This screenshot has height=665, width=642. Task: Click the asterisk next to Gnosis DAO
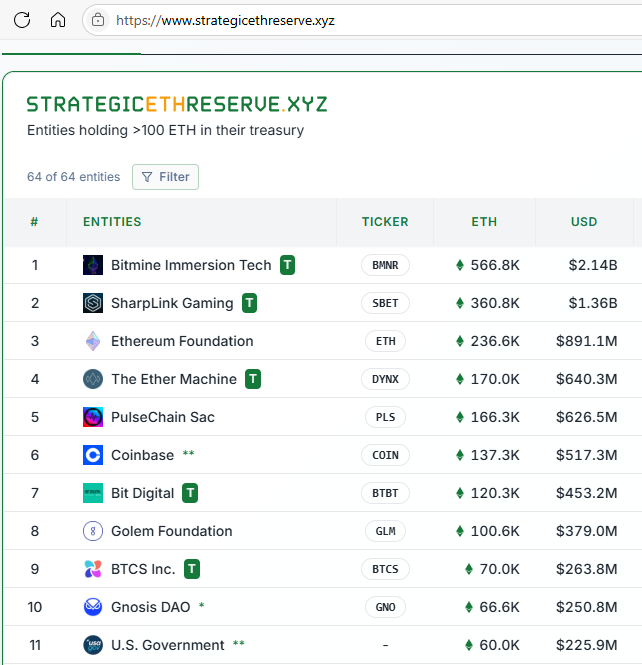202,605
